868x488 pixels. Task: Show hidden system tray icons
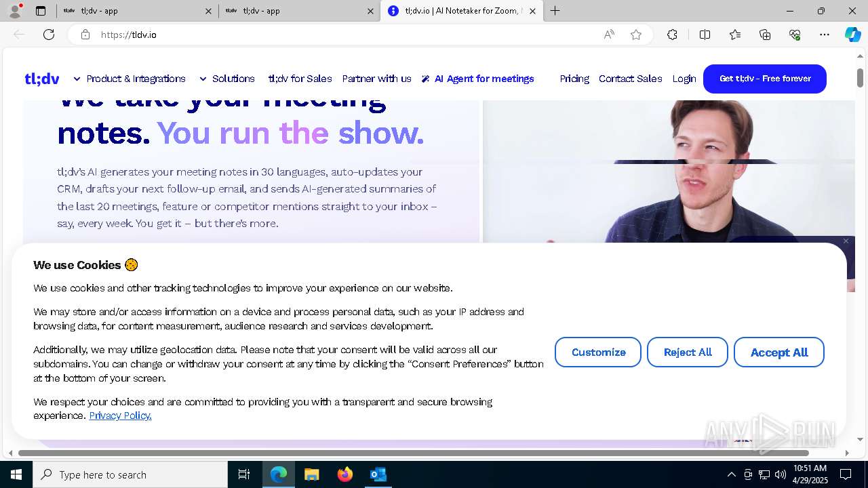(731, 474)
